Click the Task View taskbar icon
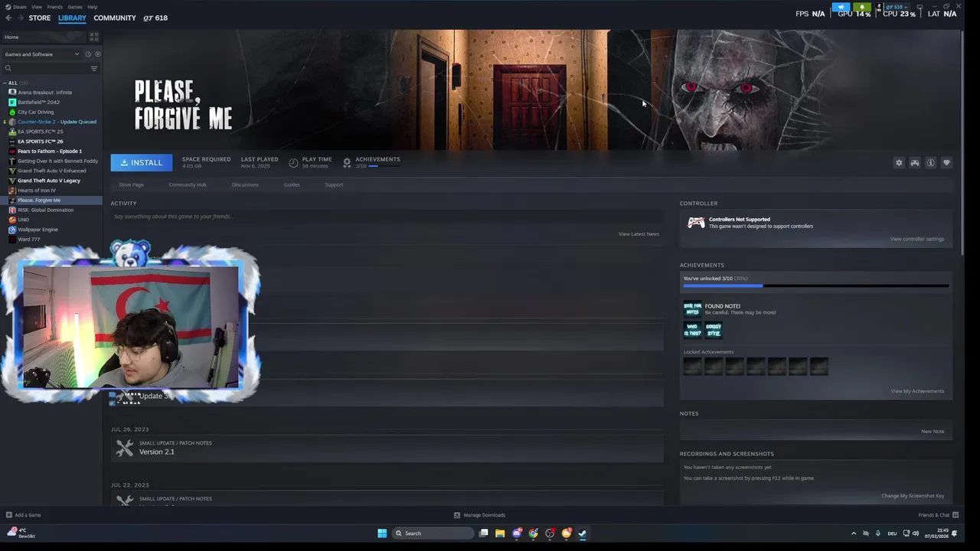 (484, 533)
